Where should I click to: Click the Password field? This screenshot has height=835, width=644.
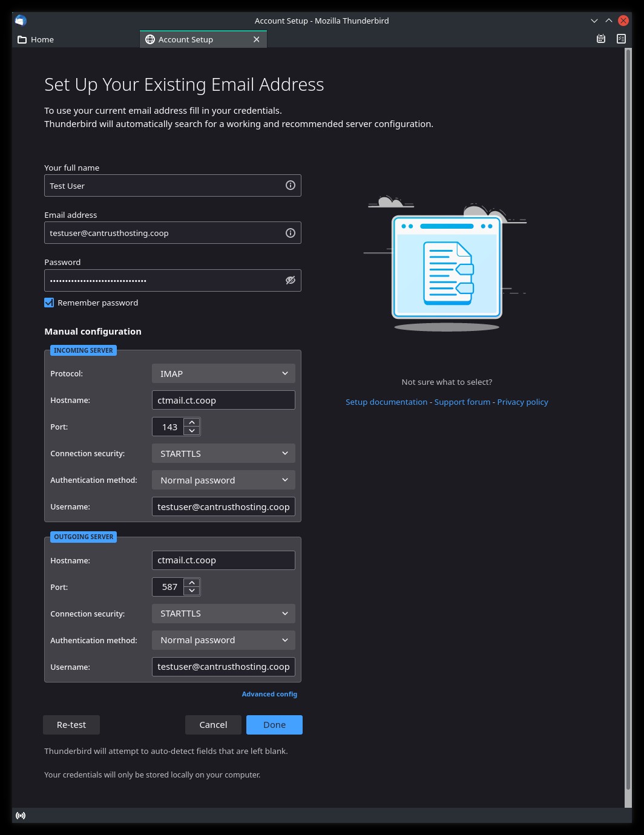(x=172, y=280)
